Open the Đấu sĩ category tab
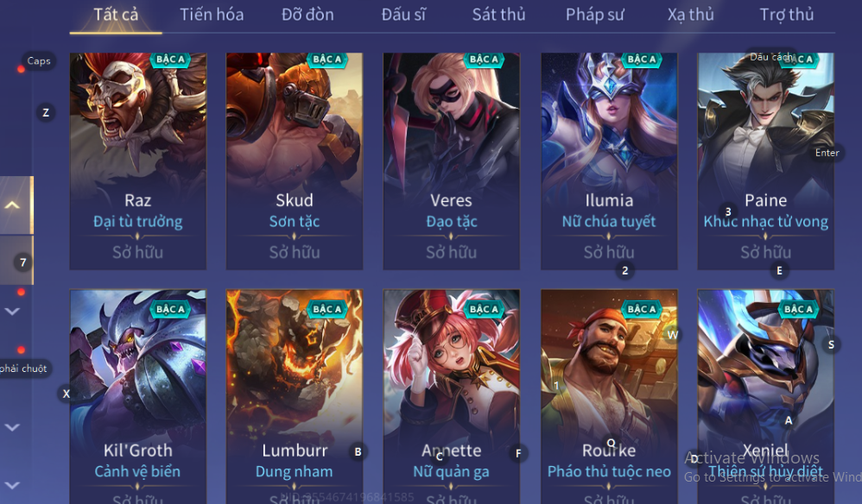The image size is (862, 504). click(x=403, y=15)
